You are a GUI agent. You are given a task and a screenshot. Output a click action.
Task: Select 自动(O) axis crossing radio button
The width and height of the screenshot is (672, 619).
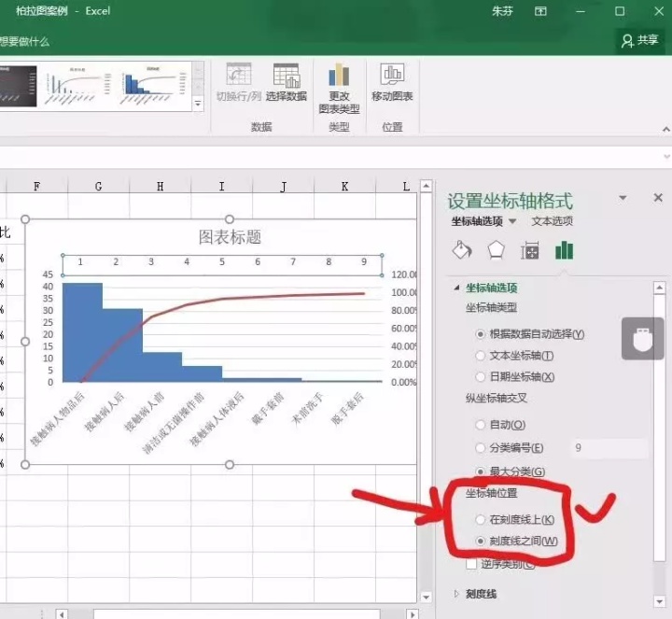(x=481, y=425)
